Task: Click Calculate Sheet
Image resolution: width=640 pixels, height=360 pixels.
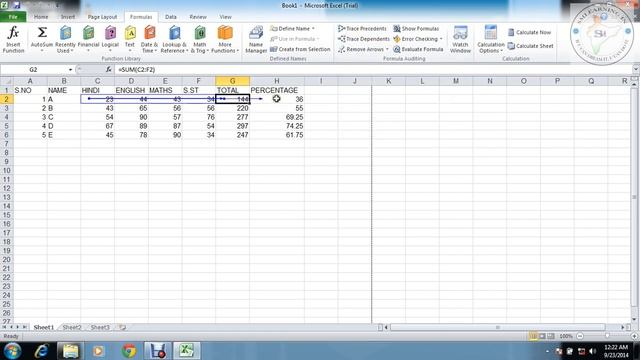Action: (x=531, y=46)
